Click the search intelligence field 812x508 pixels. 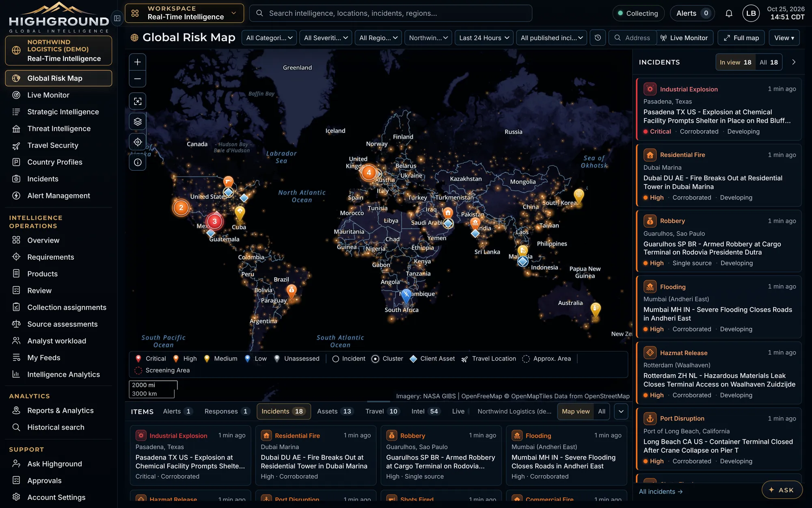[x=391, y=13]
